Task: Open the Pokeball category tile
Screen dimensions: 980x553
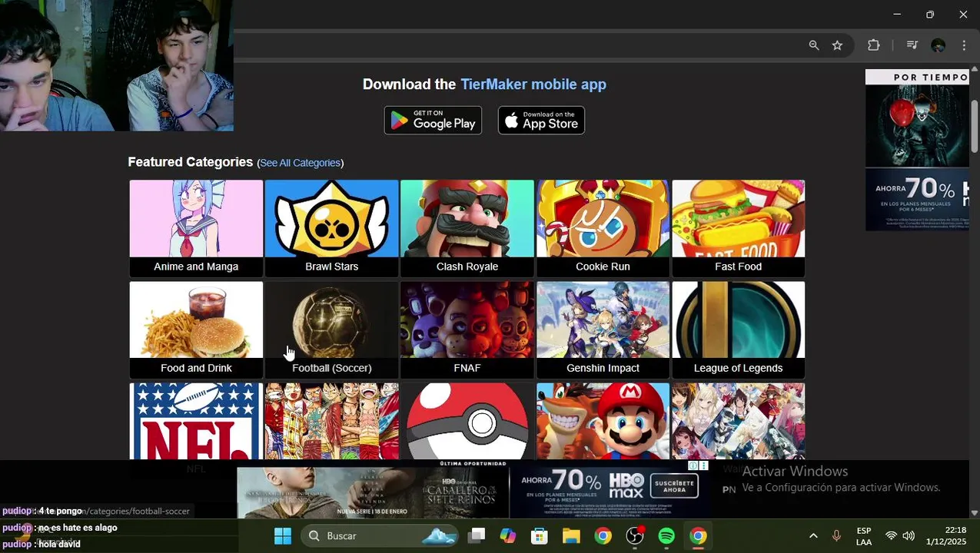Action: click(x=467, y=421)
